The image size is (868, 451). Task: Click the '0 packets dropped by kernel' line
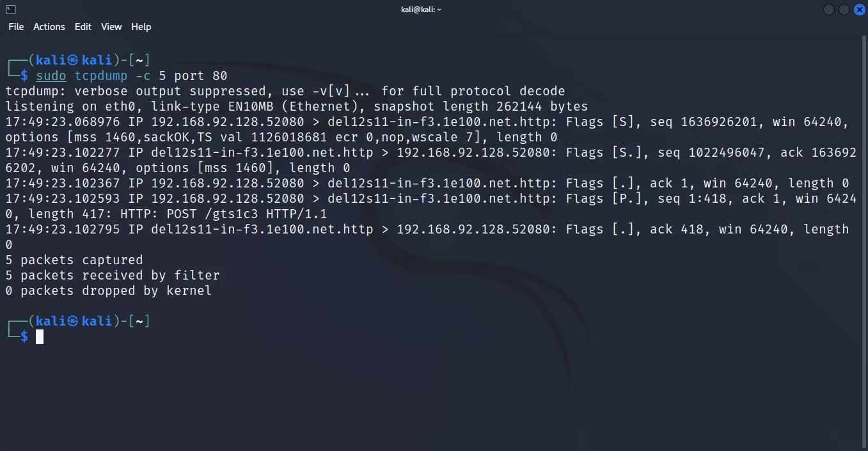[x=109, y=291]
